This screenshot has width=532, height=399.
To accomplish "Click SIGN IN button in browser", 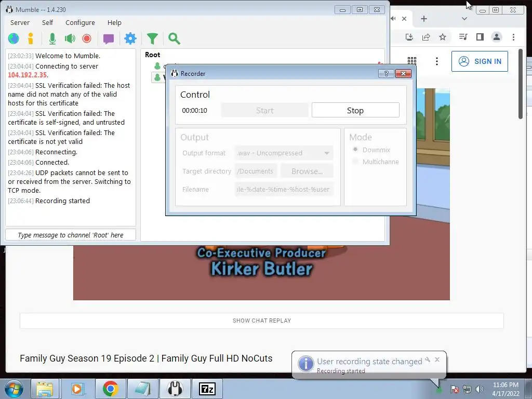I will point(480,61).
